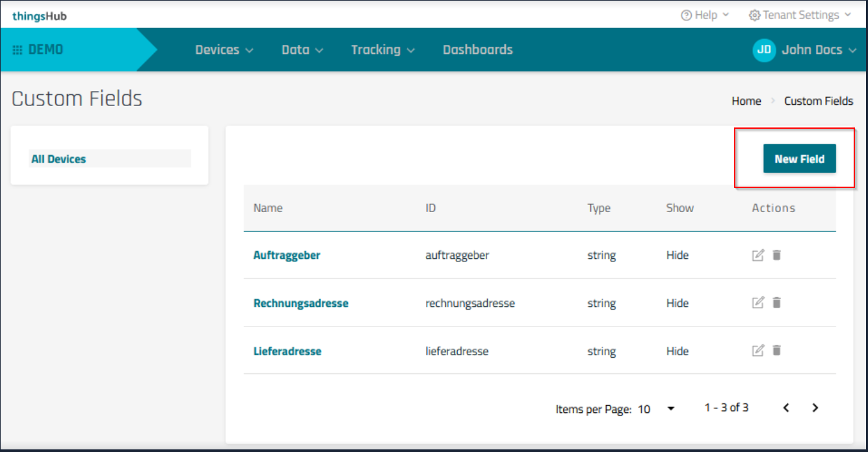
Task: Change Items per Page dropdown
Action: click(670, 408)
